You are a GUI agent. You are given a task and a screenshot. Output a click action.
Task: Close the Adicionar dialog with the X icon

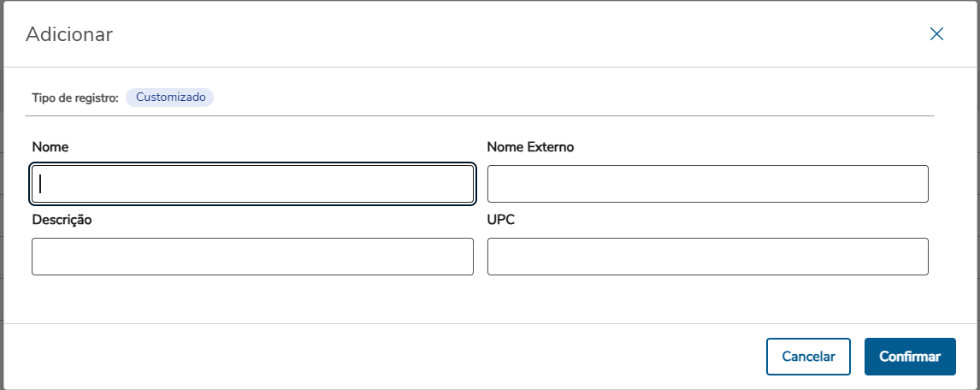[936, 34]
